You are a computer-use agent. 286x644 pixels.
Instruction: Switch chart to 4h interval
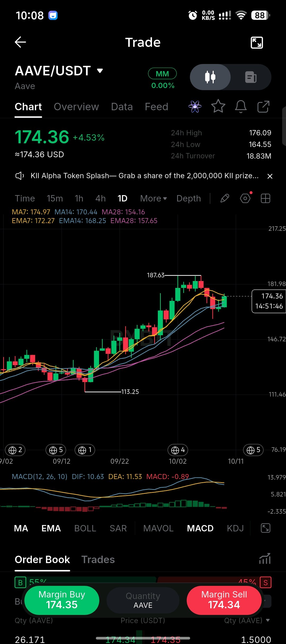pyautogui.click(x=101, y=198)
